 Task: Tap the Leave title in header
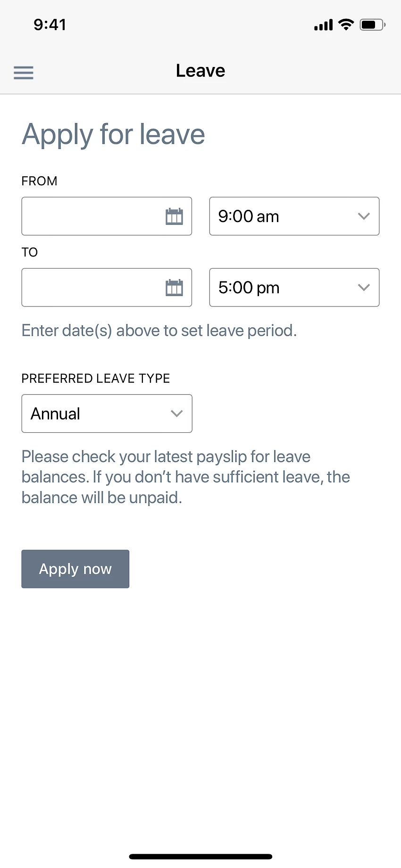(200, 71)
